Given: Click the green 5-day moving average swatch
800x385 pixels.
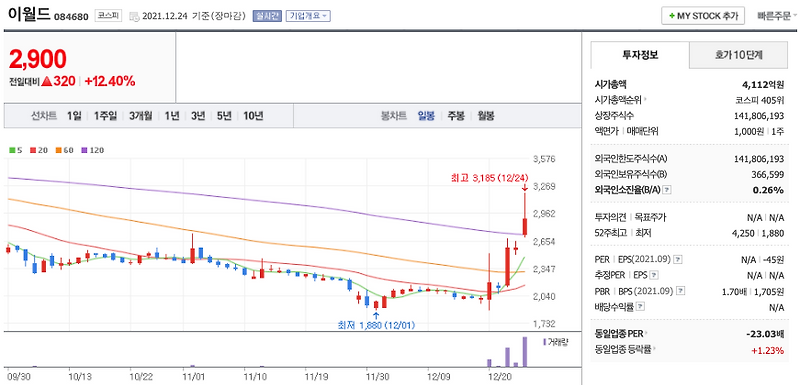Looking at the screenshot, I should click(12, 150).
